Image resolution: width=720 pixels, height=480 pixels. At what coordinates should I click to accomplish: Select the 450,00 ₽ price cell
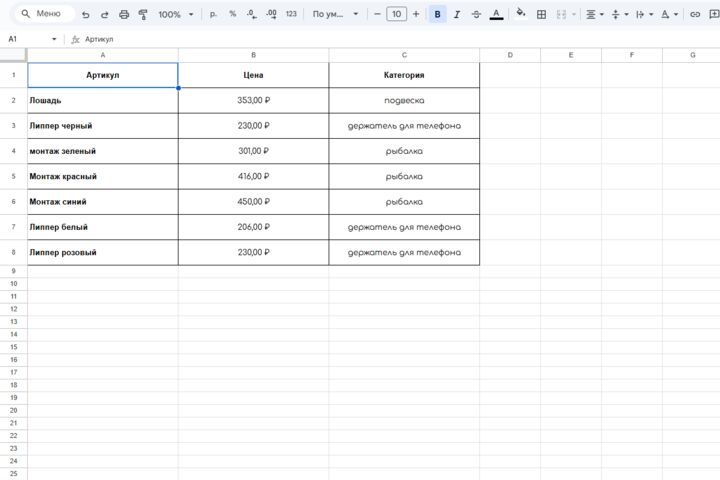coord(253,202)
